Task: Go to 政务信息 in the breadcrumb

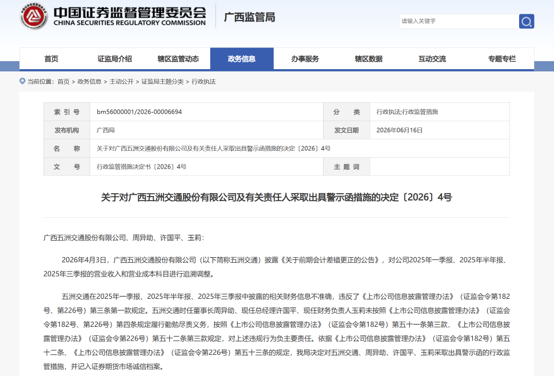Action: 89,82
